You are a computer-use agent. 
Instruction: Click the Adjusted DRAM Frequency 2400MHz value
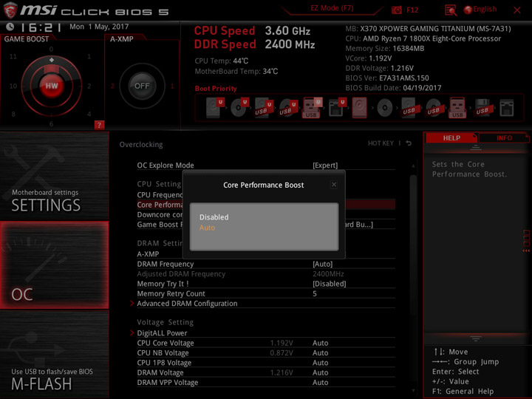click(x=328, y=274)
